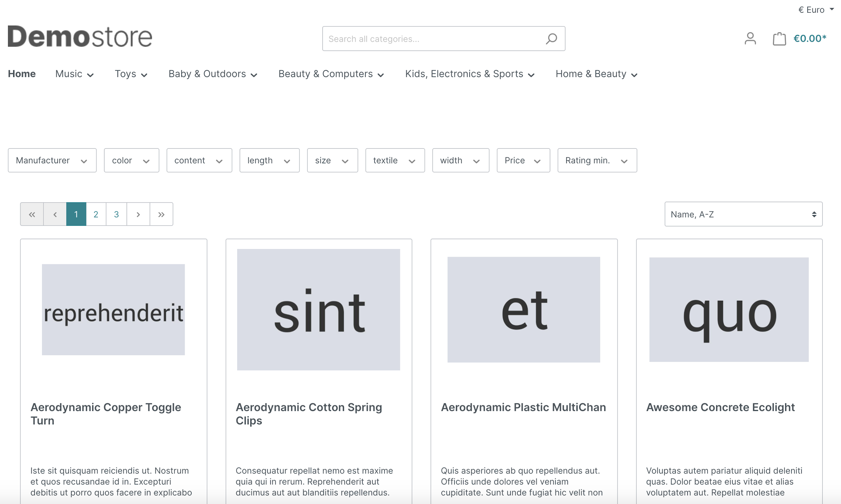841x504 pixels.
Task: Click the 'sint' product thumbnail
Action: coord(319,309)
